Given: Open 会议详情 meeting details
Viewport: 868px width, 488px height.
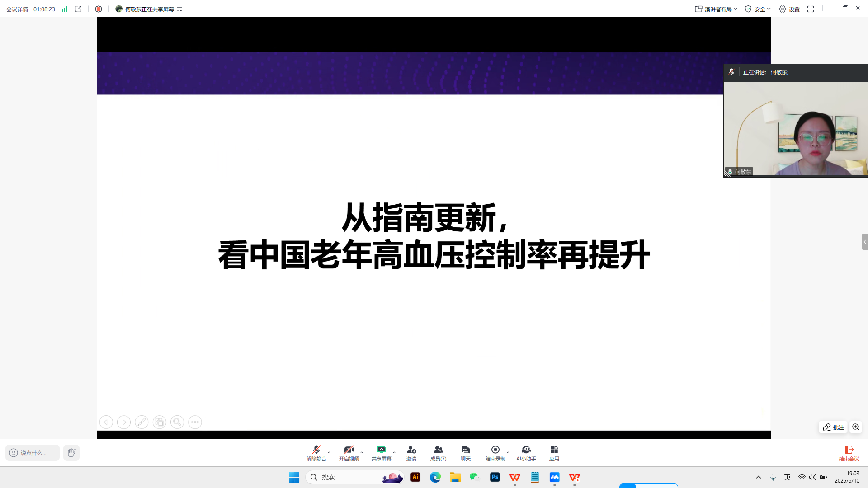Looking at the screenshot, I should pos(16,9).
